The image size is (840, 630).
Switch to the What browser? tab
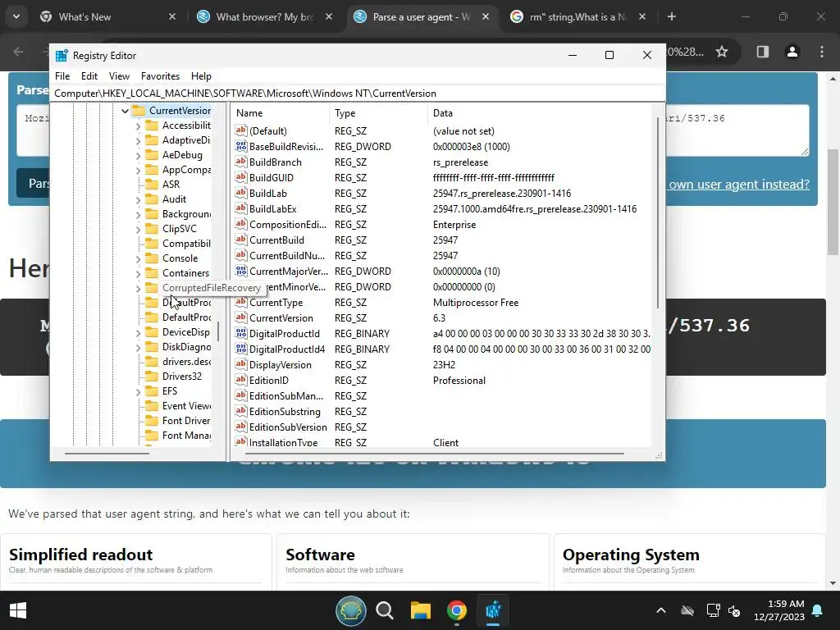265,17
